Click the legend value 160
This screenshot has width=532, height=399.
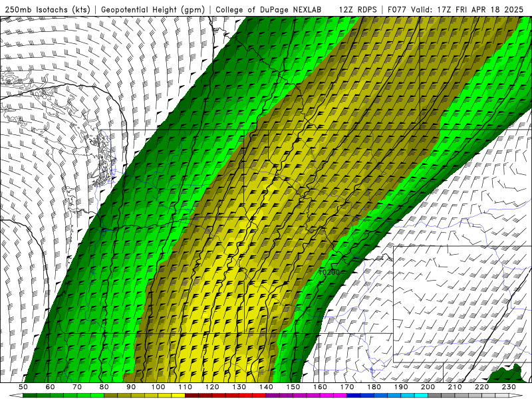point(321,387)
